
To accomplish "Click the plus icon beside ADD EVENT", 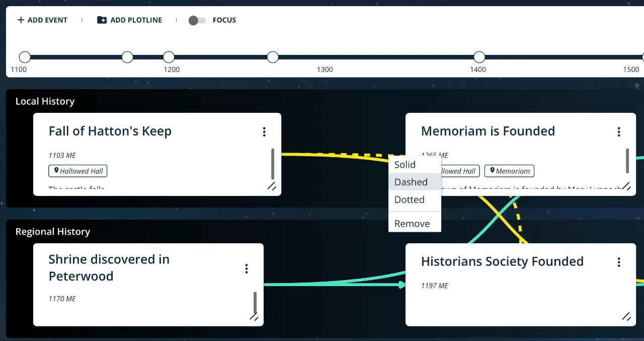I will tap(20, 20).
